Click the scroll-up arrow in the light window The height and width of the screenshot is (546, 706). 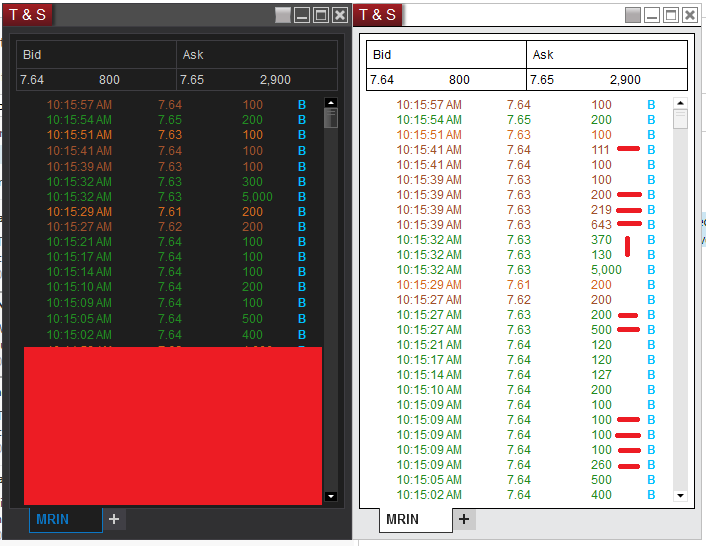tap(680, 103)
